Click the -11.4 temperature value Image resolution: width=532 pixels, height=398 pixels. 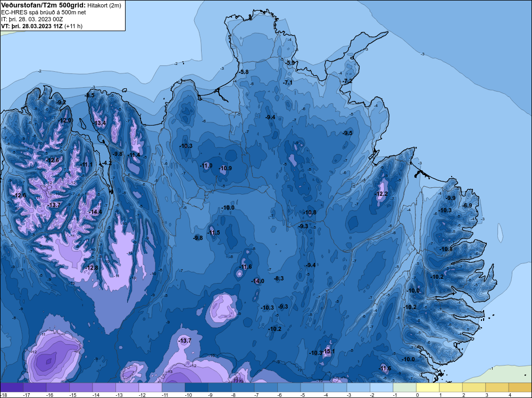[x=134, y=155]
